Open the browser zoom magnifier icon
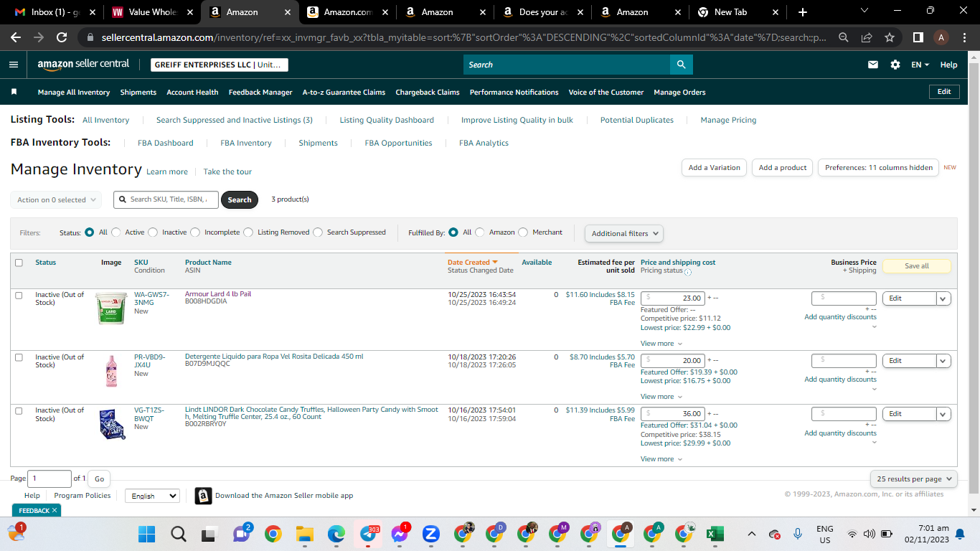Screen dimensions: 980x551 (844, 37)
